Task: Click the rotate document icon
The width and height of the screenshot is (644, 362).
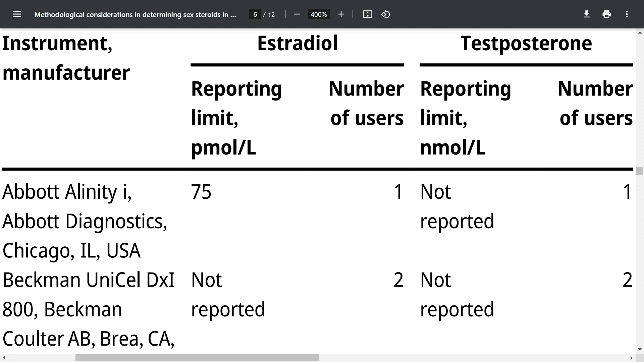Action: click(385, 14)
